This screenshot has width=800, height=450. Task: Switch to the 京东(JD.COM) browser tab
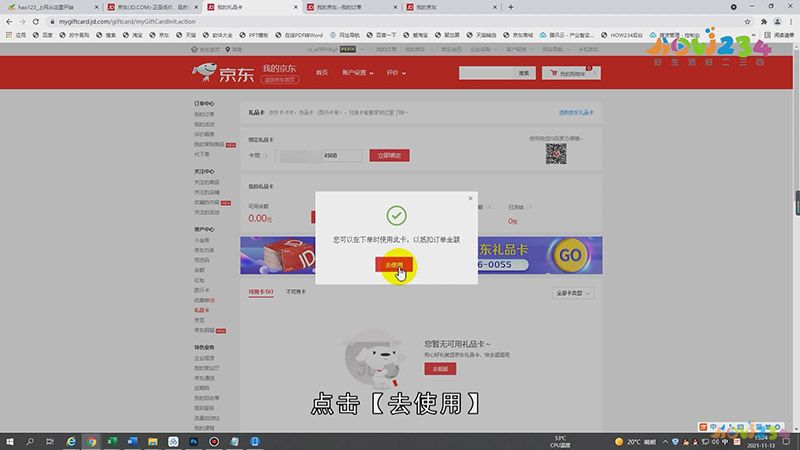(x=152, y=7)
